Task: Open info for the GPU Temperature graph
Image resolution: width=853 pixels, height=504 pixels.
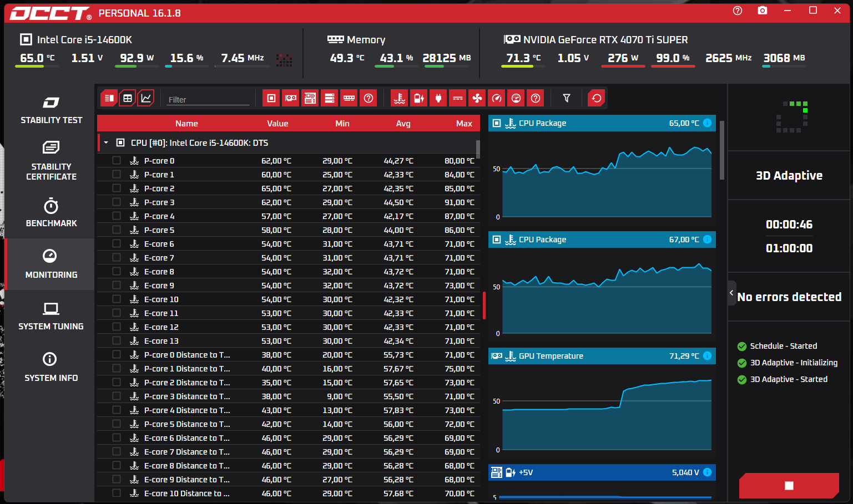Action: [707, 355]
